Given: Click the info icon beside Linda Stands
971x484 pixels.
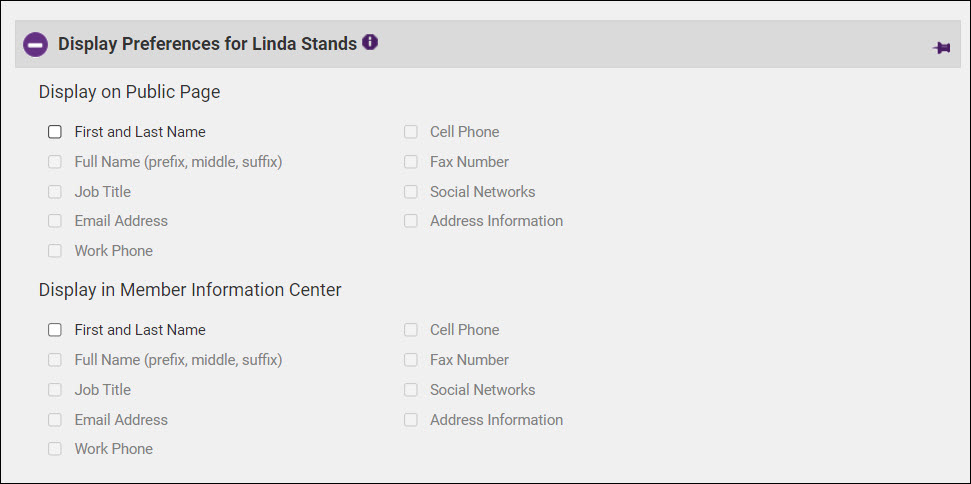Looking at the screenshot, I should (x=370, y=43).
